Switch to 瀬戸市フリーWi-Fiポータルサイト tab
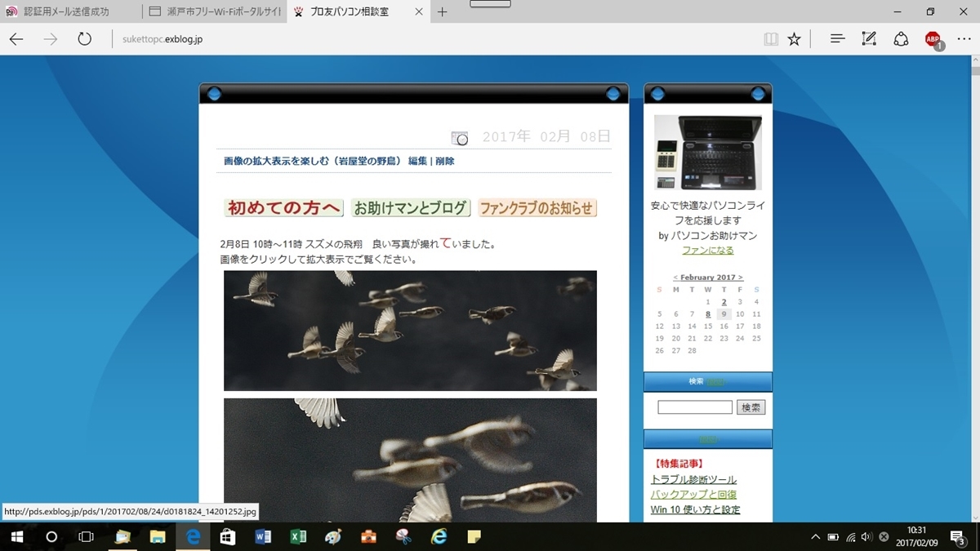Image resolution: width=980 pixels, height=551 pixels. click(214, 12)
